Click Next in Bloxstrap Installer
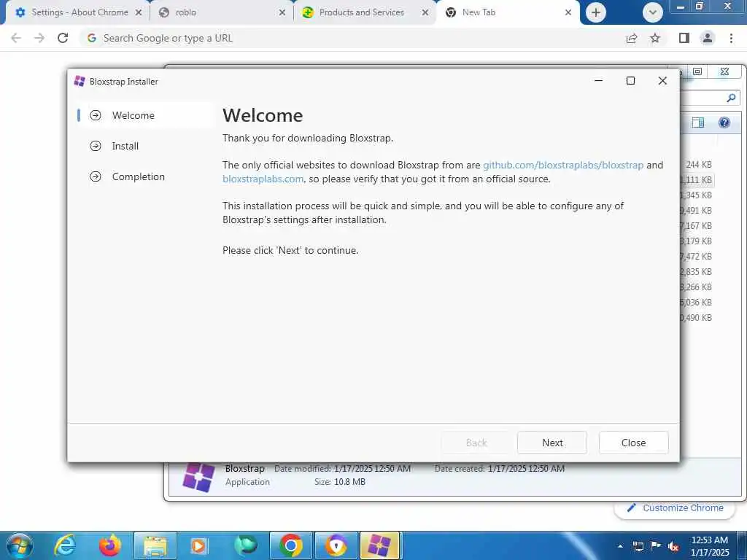The image size is (747, 560). (552, 443)
